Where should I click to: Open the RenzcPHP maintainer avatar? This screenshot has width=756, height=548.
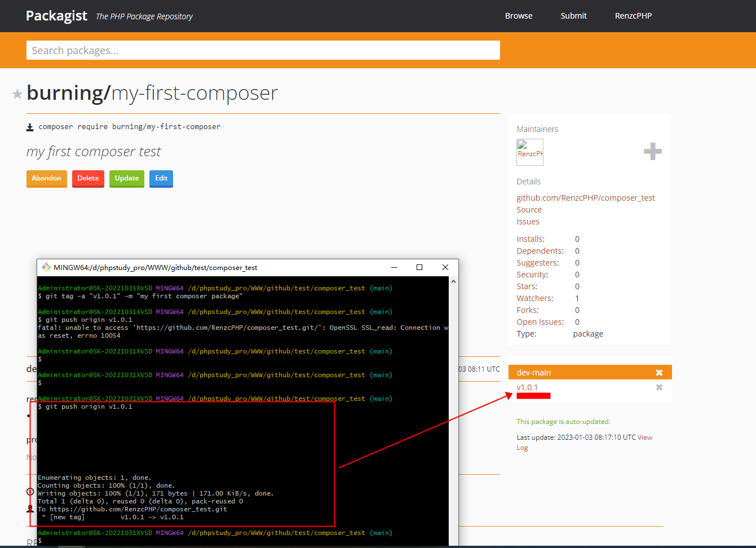click(x=530, y=152)
